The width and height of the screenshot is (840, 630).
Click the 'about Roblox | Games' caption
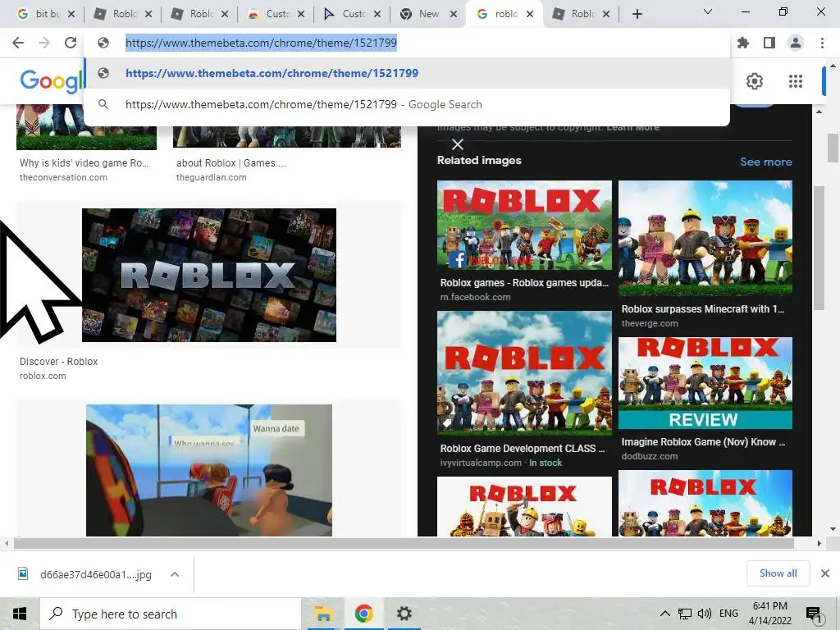[231, 163]
